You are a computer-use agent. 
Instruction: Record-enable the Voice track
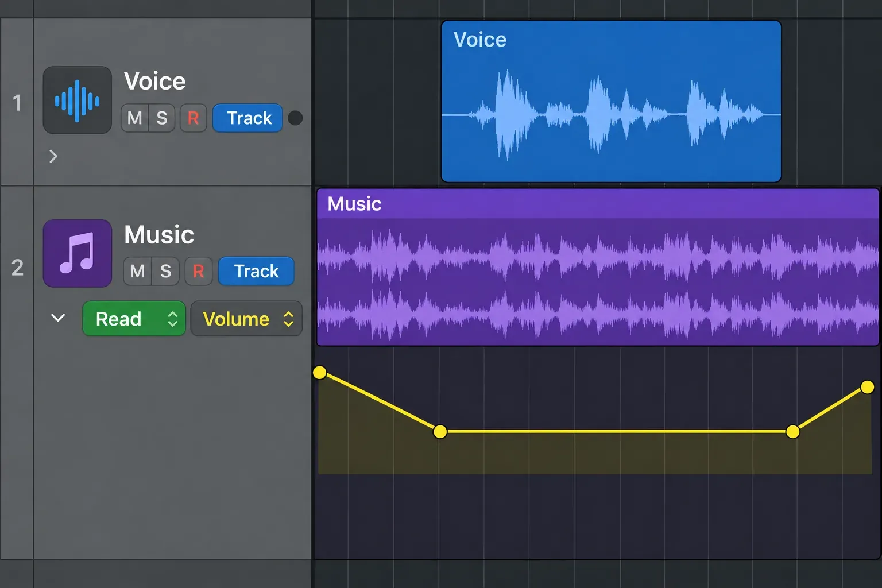click(x=194, y=118)
